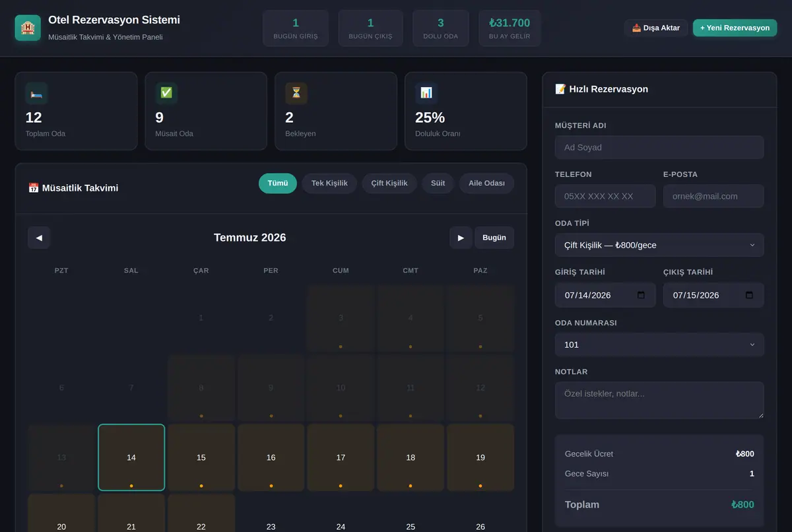
Task: Click the chart icon on Doluluk Oranı card
Action: 426,93
